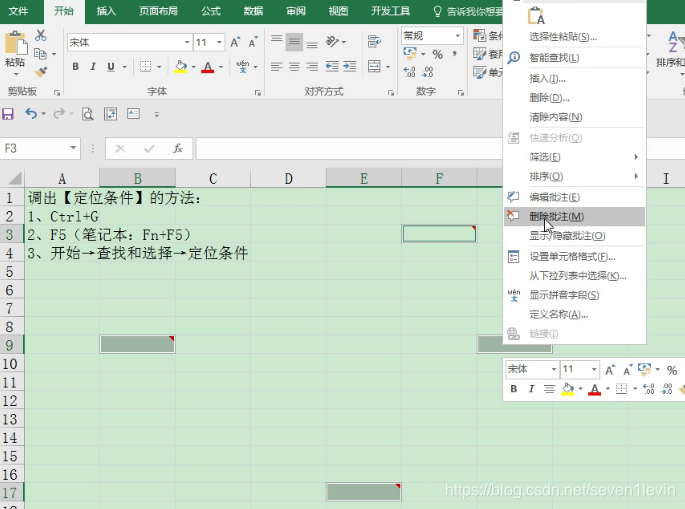
Task: Expand the ribbon font color dropdown arrow
Action: [x=221, y=67]
